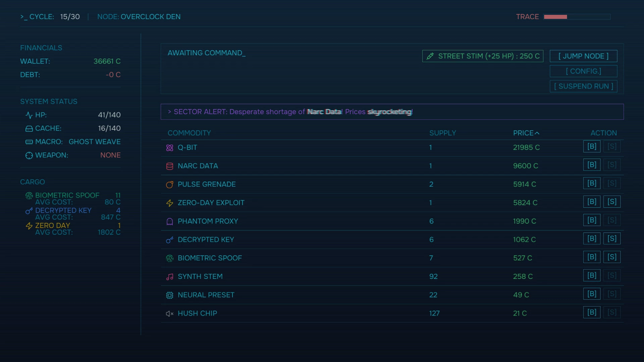
Task: Select the Zero Day cargo entry
Action: [73, 229]
